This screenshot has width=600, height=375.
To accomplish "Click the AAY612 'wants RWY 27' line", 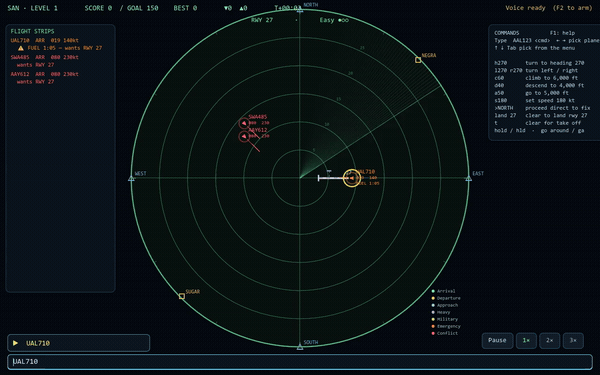I will point(35,82).
